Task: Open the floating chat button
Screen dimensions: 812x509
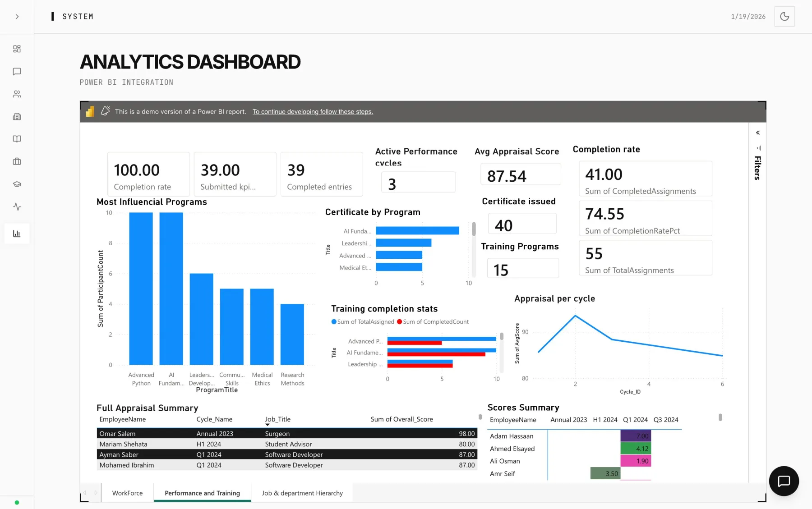Action: tap(784, 481)
